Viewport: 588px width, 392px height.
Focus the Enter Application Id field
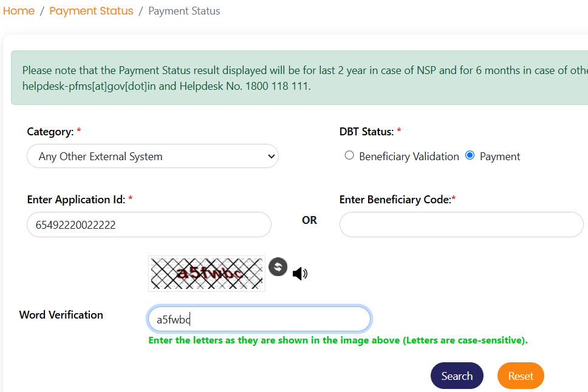149,225
